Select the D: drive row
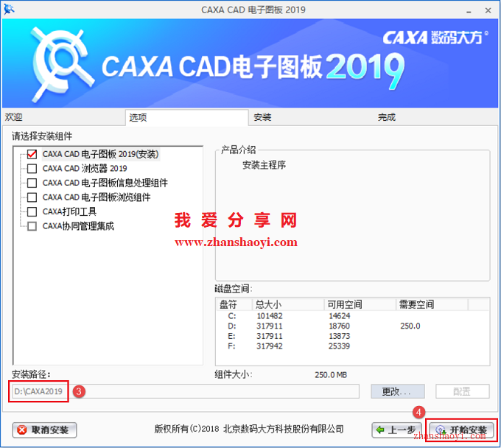 353,326
